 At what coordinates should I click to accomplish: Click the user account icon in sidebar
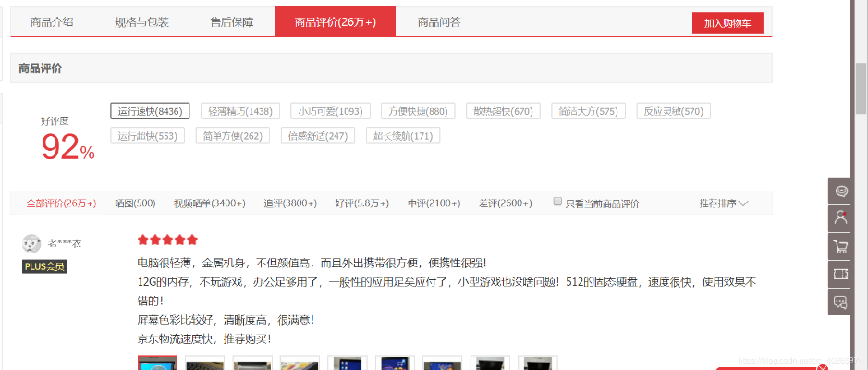coord(840,218)
